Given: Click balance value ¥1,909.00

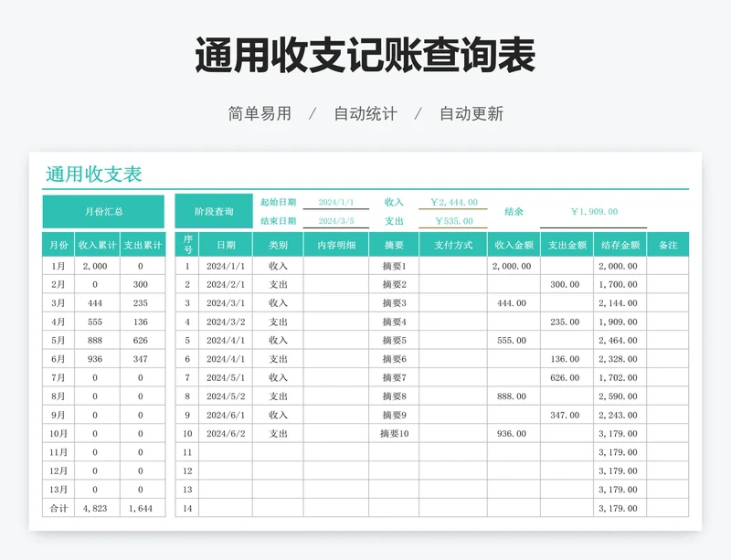Looking at the screenshot, I should tap(594, 212).
